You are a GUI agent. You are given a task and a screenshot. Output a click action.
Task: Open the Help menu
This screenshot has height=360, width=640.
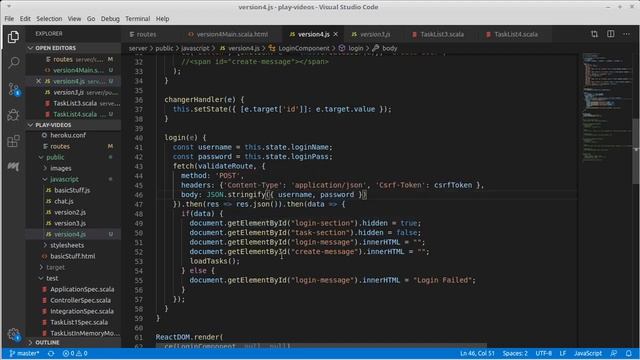(162, 19)
